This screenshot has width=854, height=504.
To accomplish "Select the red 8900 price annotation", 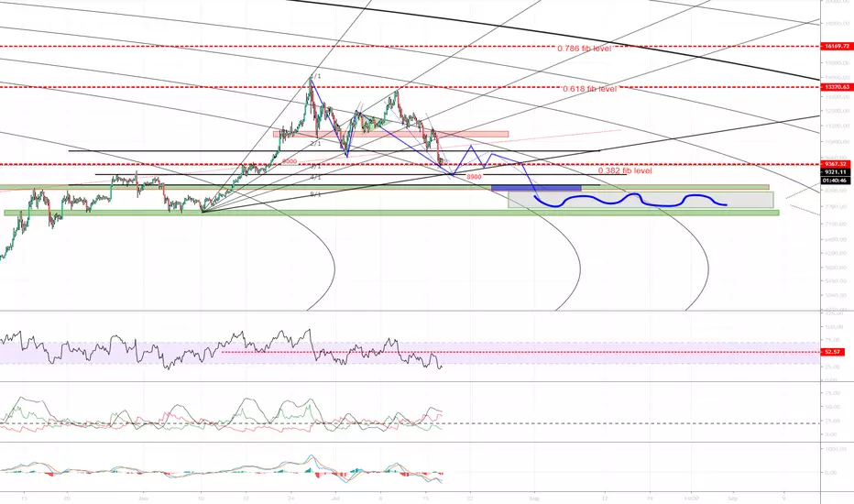I will point(474,177).
